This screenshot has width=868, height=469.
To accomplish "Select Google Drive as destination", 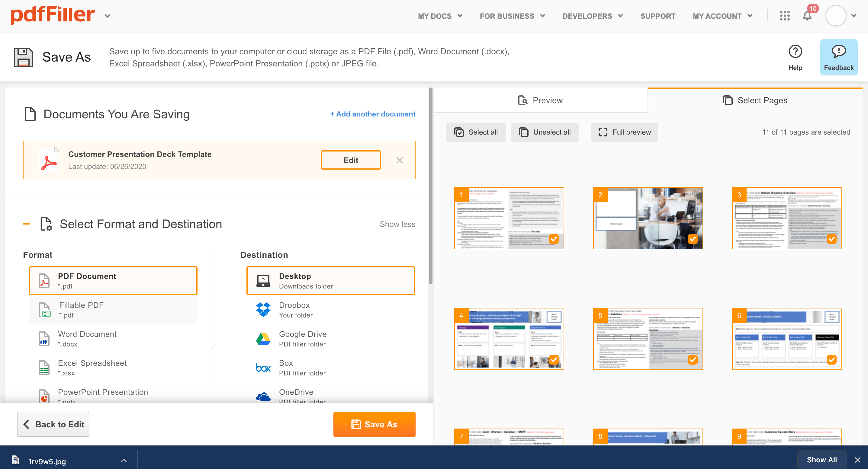I will [x=330, y=339].
